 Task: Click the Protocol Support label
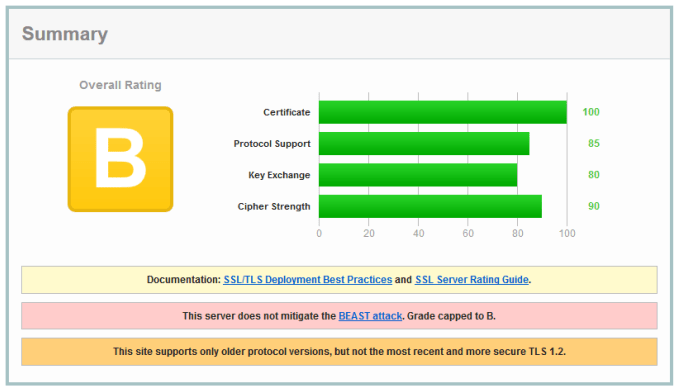click(272, 144)
